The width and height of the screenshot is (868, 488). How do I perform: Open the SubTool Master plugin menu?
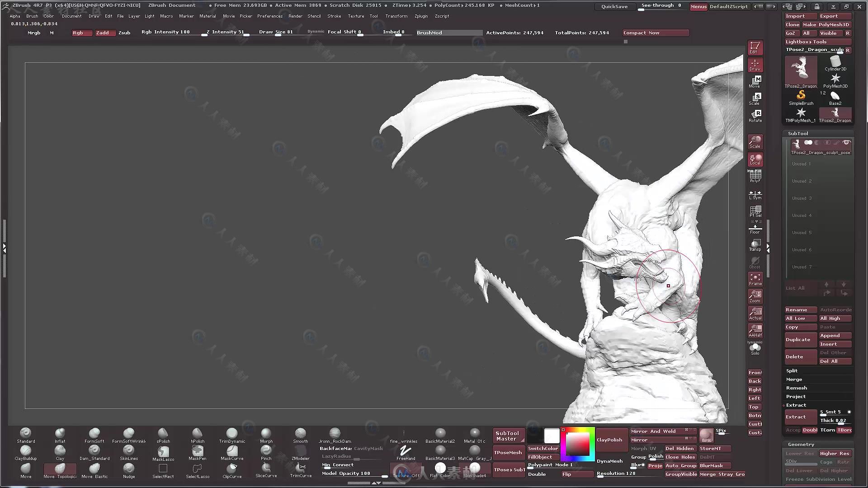(509, 436)
